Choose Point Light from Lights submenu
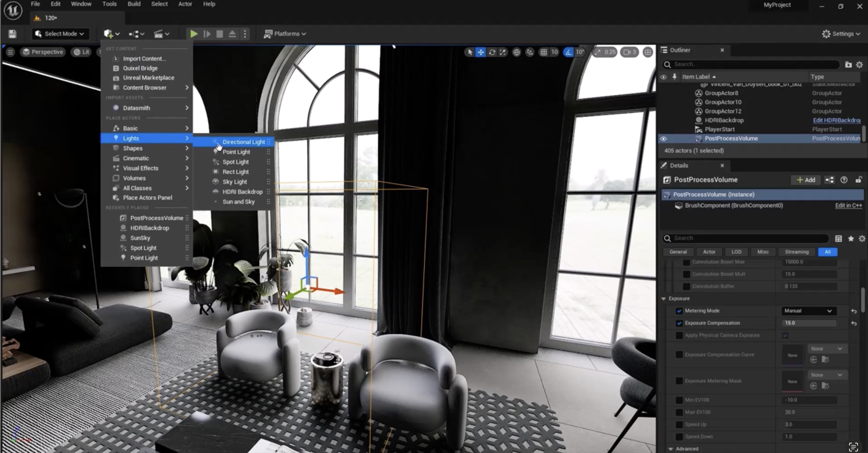 (236, 152)
